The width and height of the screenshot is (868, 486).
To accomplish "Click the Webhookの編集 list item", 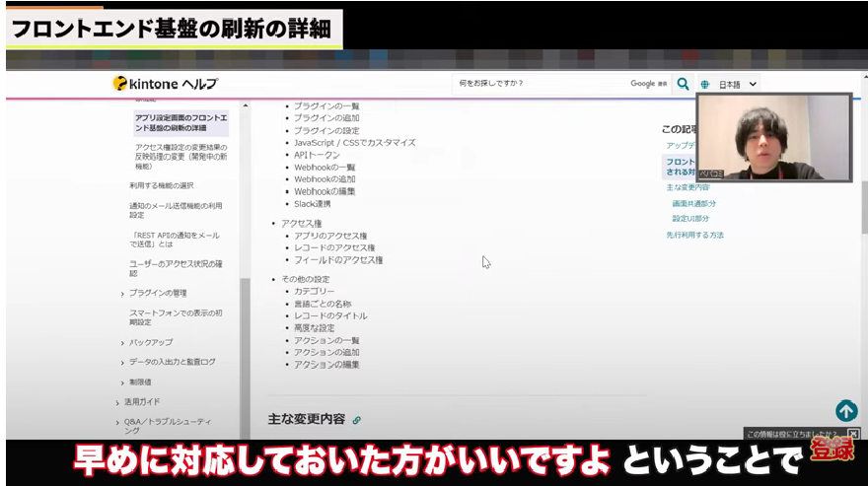I will [325, 191].
